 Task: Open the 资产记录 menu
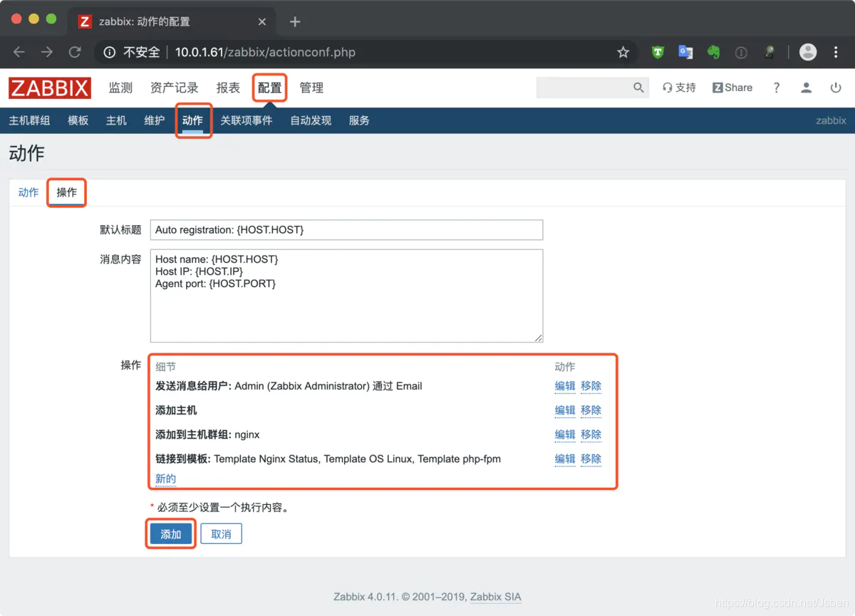click(175, 88)
